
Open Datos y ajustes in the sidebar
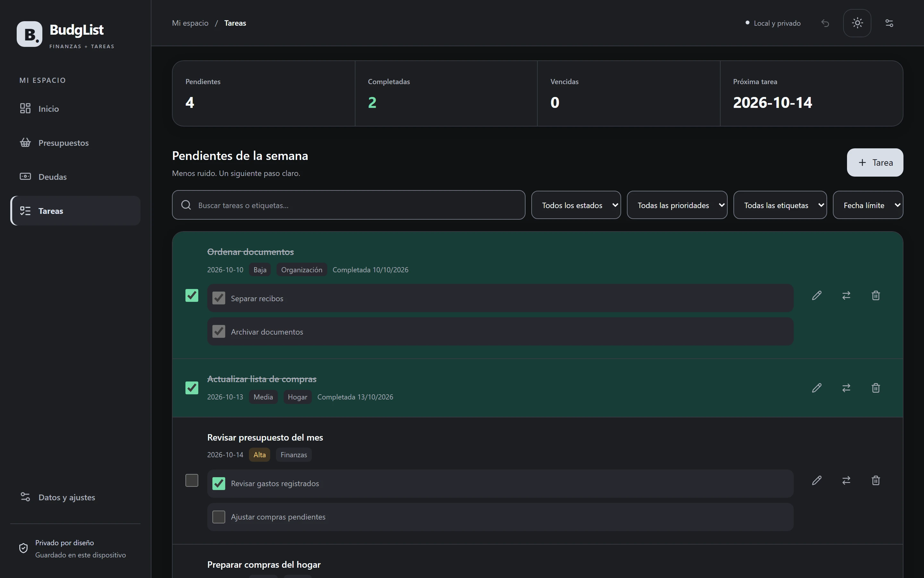coord(75,497)
